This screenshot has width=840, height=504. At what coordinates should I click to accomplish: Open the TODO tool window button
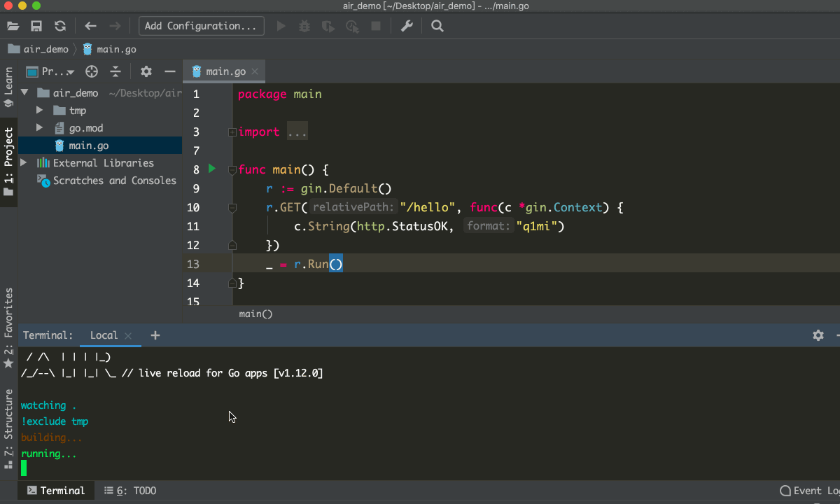tap(130, 491)
